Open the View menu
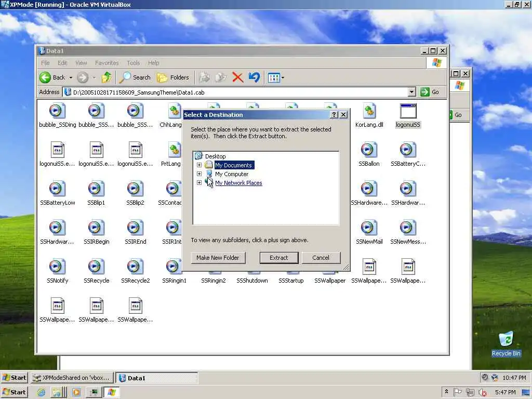 (81, 63)
